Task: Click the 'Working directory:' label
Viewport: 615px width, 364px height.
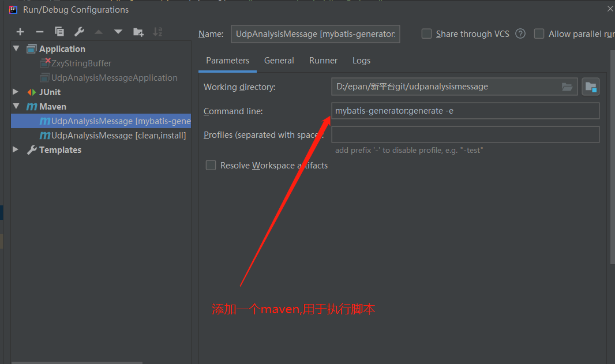Action: coord(239,87)
